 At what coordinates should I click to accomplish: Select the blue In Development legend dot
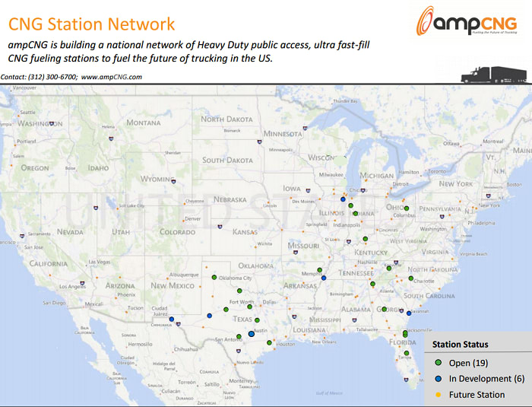[x=438, y=378]
